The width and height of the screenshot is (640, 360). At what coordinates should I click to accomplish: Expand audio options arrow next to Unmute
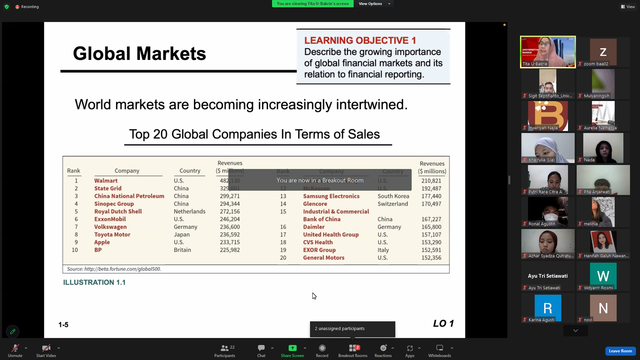26,348
